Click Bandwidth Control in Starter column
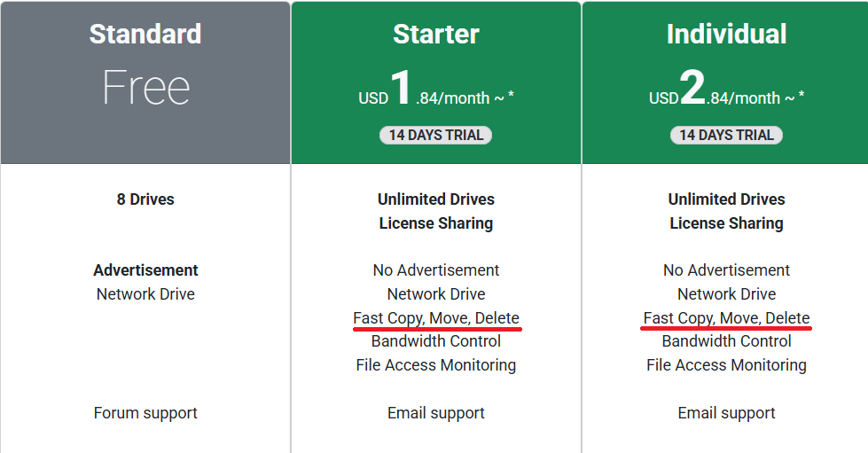This screenshot has width=868, height=453. pos(435,341)
